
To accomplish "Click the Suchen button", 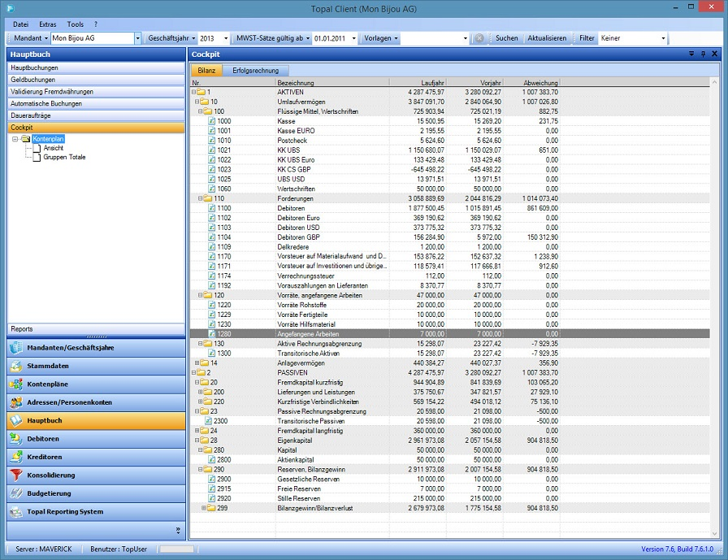I will (x=507, y=38).
